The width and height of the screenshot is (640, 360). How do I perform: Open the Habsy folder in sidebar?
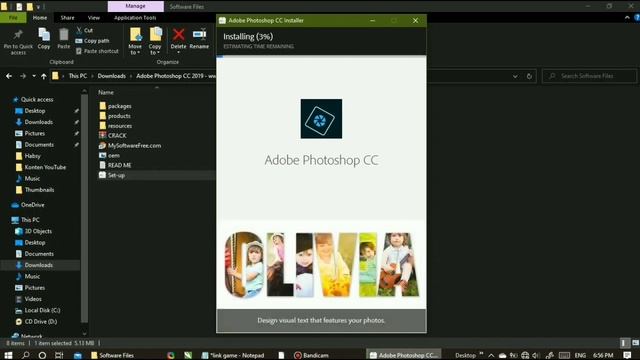click(x=32, y=156)
